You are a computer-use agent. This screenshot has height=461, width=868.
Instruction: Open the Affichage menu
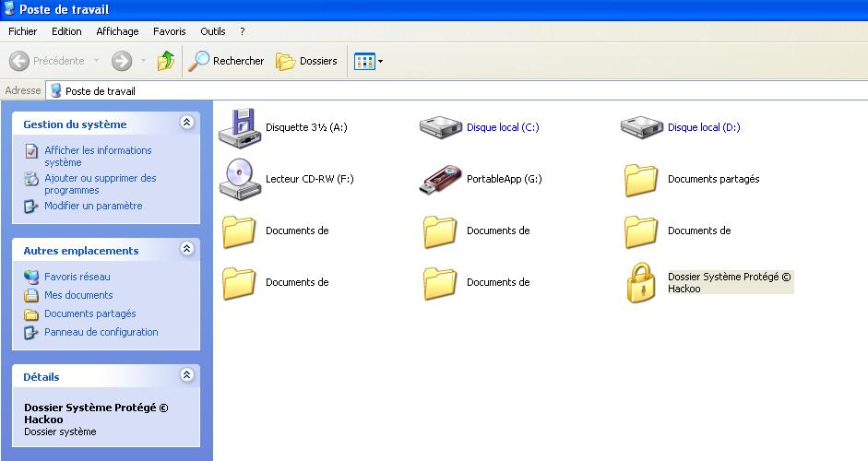pyautogui.click(x=117, y=31)
